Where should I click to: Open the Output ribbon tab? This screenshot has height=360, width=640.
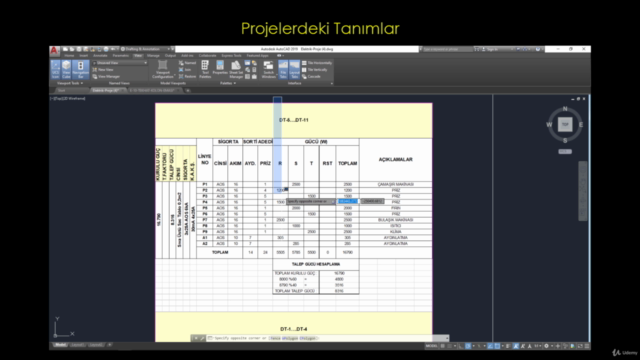coord(170,56)
